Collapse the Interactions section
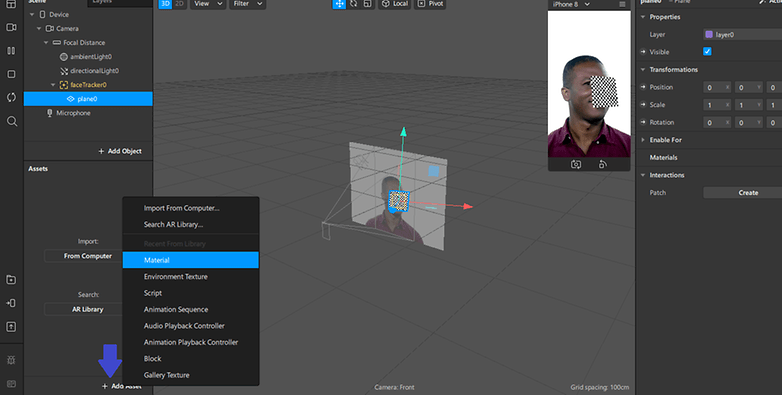Screen dimensions: 782x395 point(643,175)
